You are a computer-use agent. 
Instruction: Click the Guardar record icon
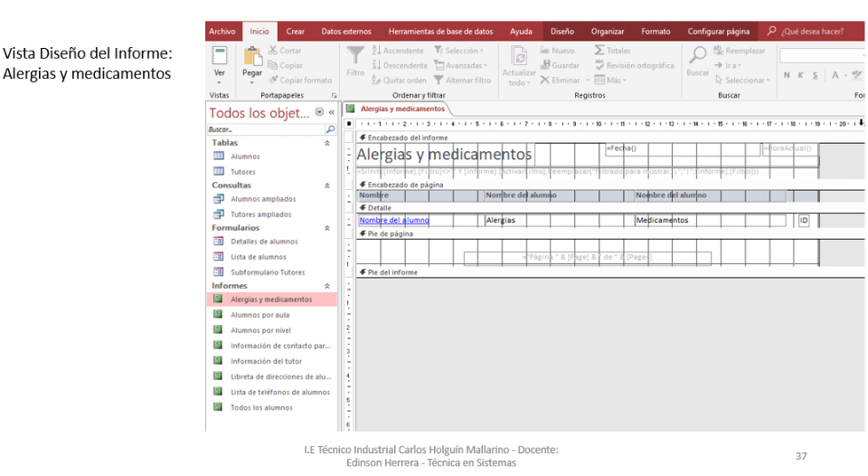click(x=546, y=65)
